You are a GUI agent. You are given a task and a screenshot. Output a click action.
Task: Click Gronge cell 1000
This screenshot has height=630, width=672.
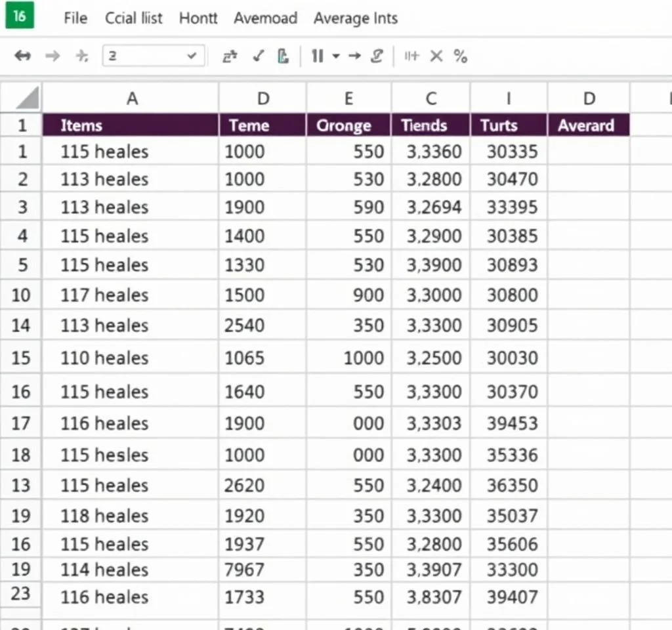348,358
